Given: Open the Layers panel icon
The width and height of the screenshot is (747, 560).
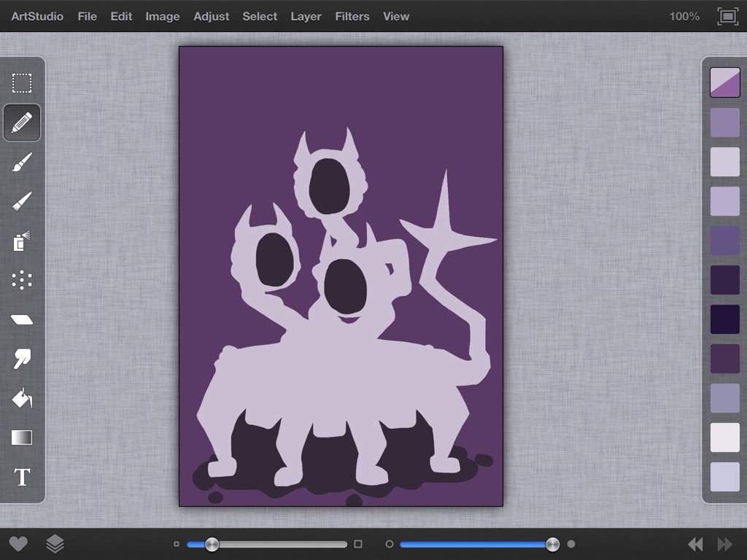Looking at the screenshot, I should click(55, 544).
